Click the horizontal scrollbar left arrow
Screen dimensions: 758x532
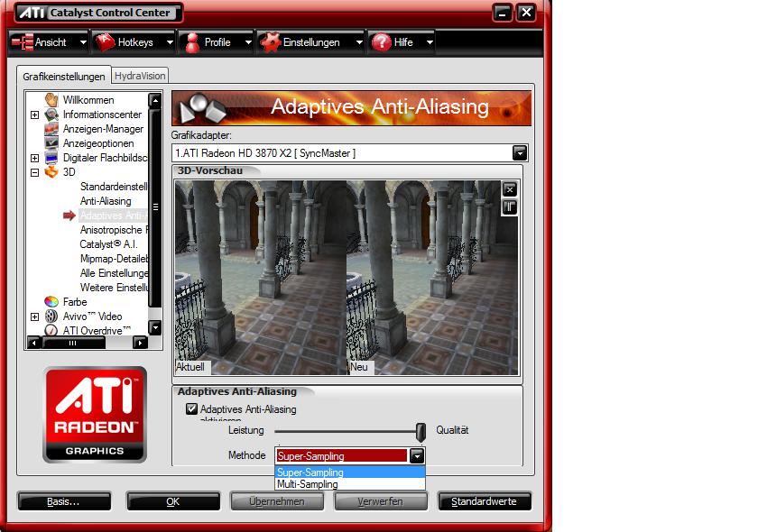coord(34,343)
